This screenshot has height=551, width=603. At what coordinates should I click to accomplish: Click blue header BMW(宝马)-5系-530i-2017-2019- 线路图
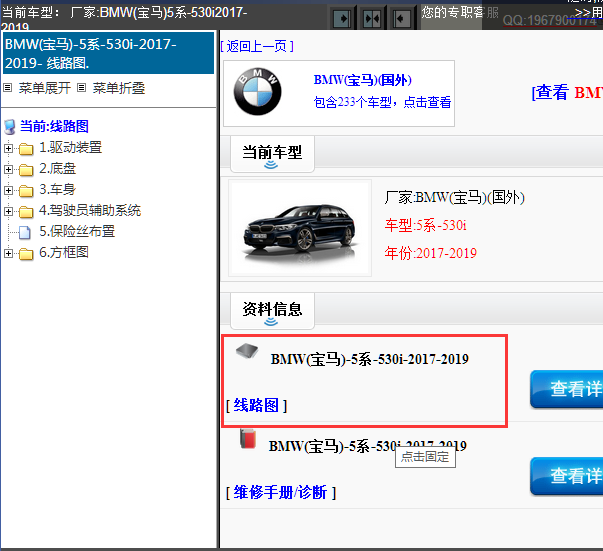108,53
